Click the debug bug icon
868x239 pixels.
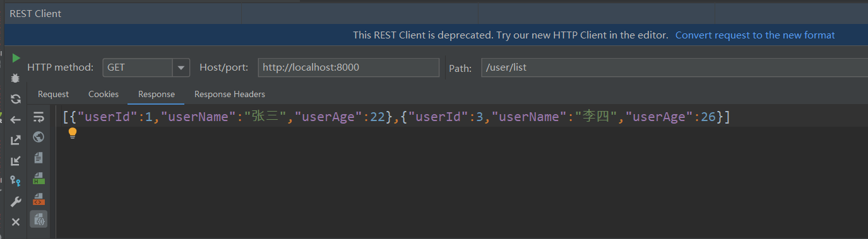click(16, 78)
